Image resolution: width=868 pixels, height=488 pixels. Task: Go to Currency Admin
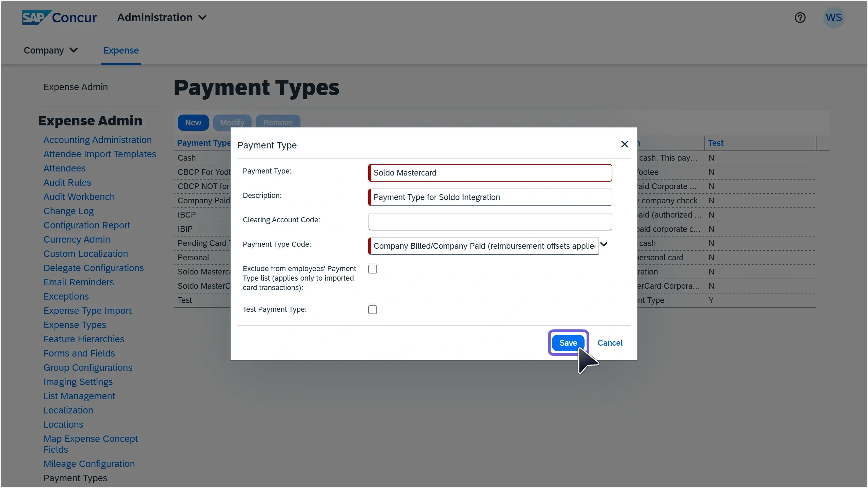point(77,239)
